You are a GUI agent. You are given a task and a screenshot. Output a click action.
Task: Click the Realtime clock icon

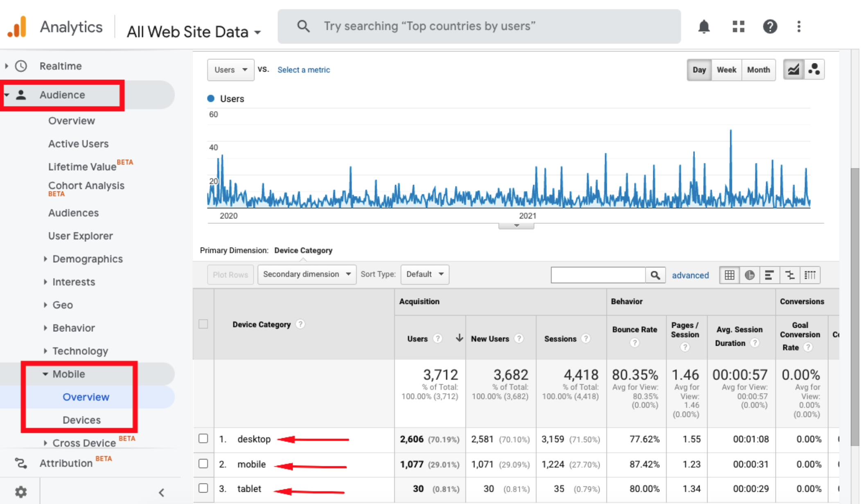pyautogui.click(x=21, y=66)
